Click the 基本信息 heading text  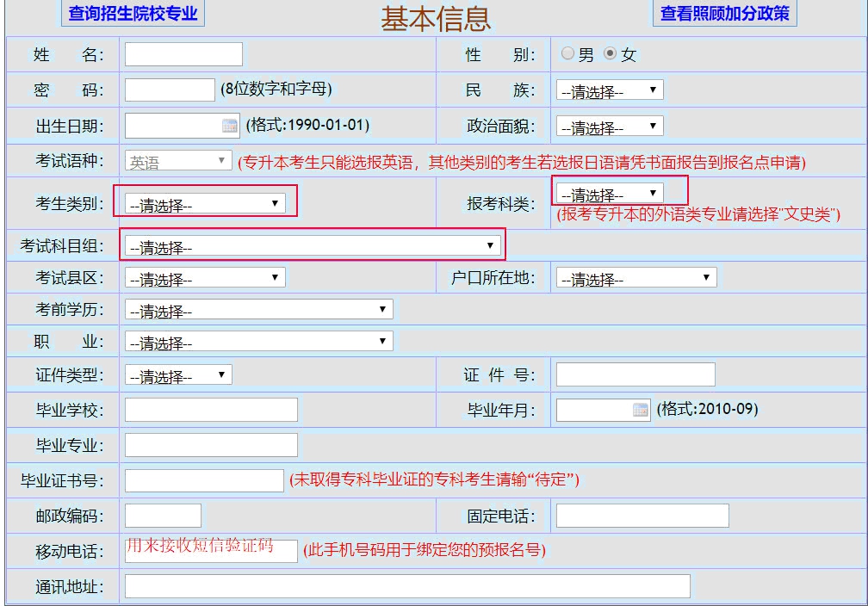pos(436,19)
